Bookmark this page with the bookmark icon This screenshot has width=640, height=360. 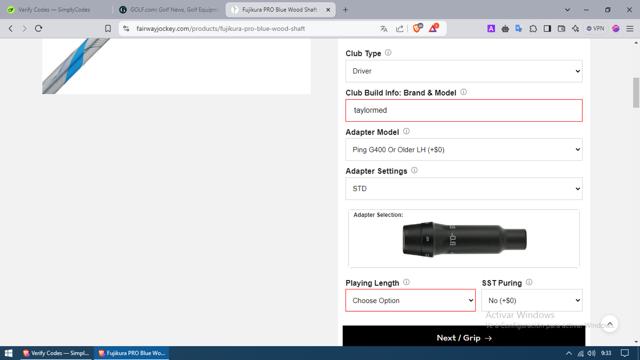tap(108, 29)
